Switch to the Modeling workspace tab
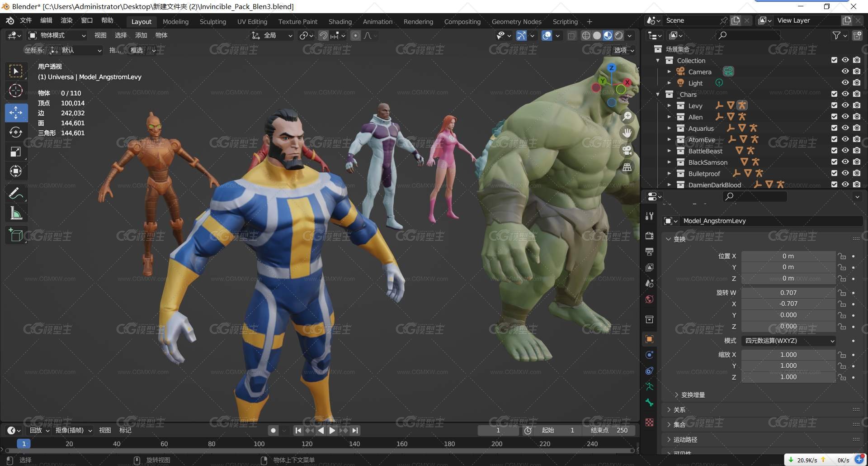The height and width of the screenshot is (466, 868). 175,22
